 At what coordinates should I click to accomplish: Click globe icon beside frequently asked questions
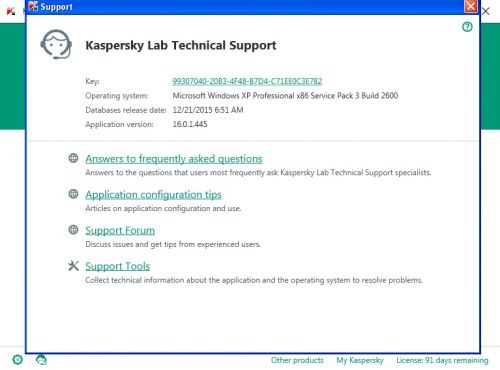(x=73, y=158)
